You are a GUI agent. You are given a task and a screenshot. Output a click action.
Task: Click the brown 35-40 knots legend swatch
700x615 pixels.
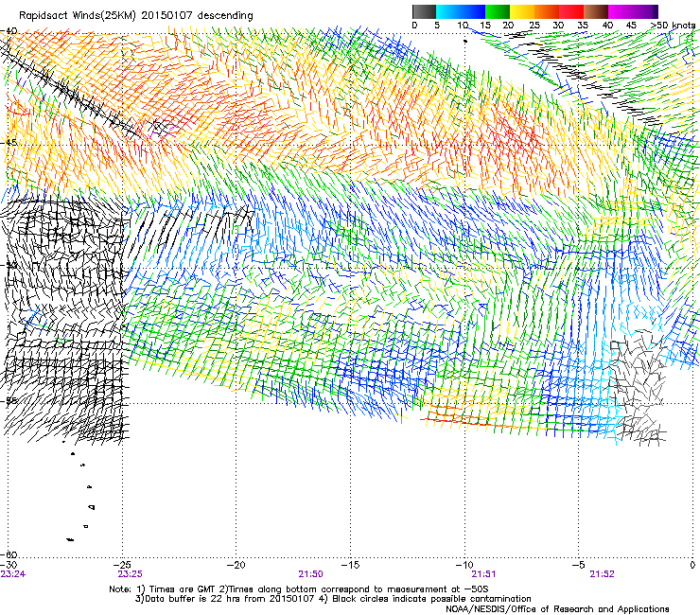coord(596,11)
